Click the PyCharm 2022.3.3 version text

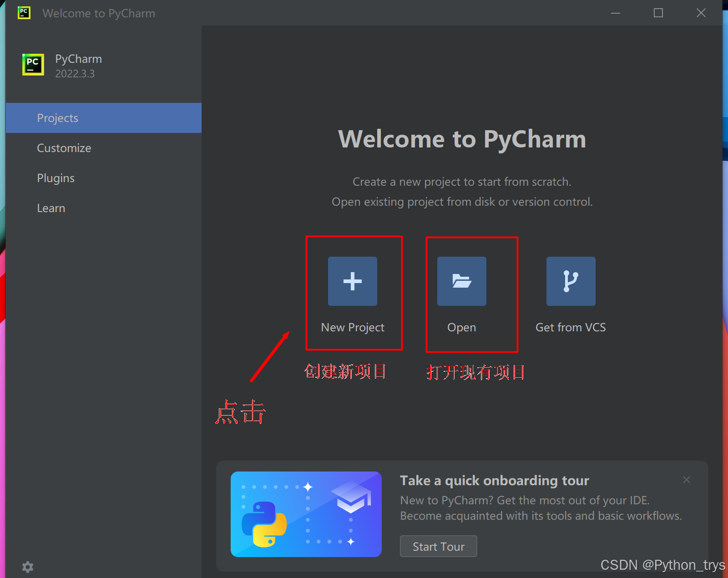75,74
